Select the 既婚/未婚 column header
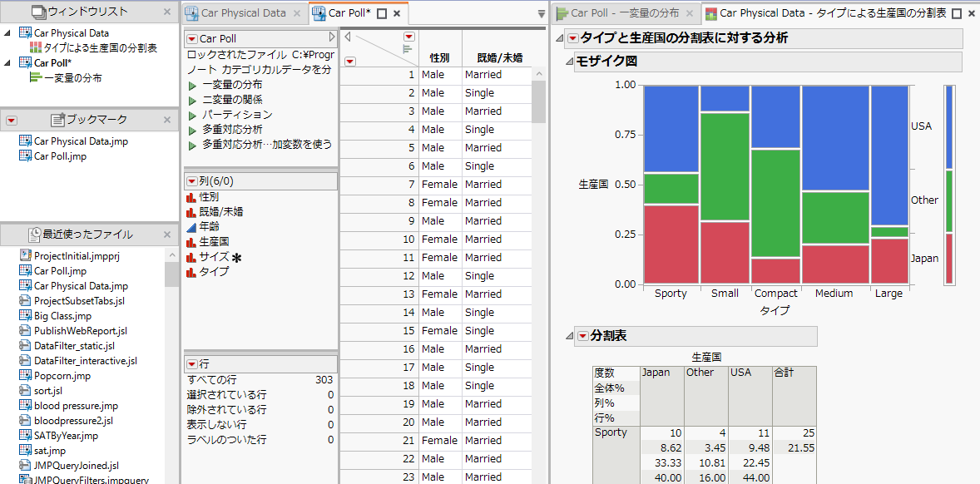 click(494, 57)
